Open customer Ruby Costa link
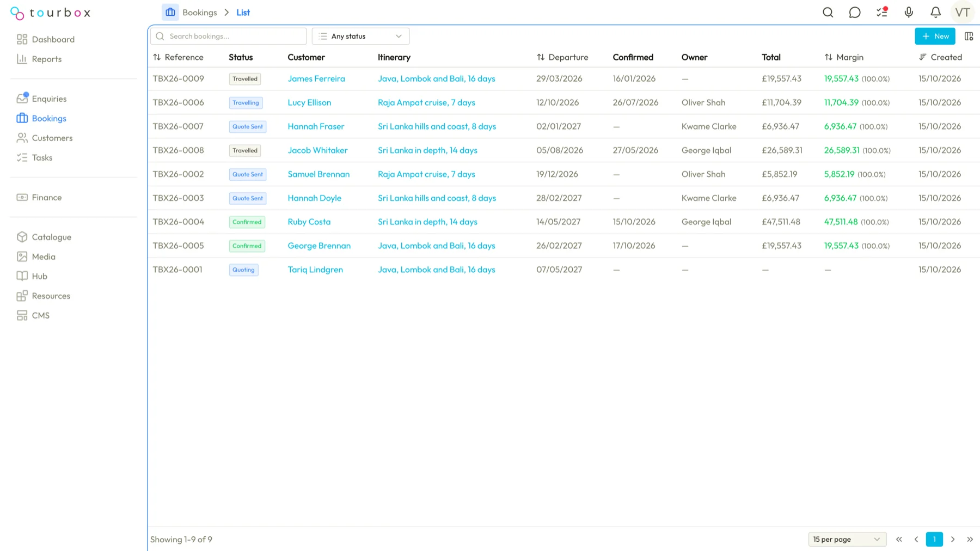 (x=309, y=222)
